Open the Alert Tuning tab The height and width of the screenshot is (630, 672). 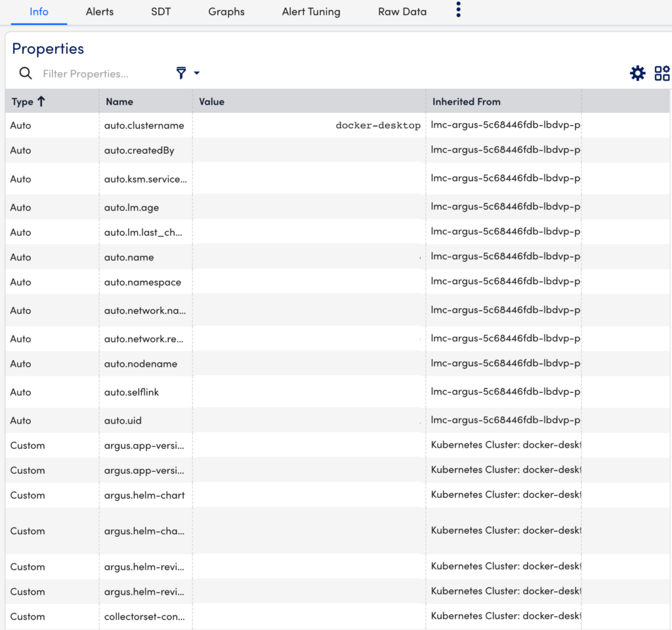pos(311,12)
